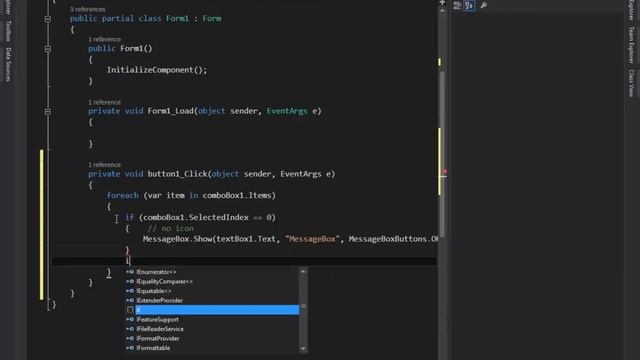Image resolution: width=640 pixels, height=360 pixels.
Task: Click the editor split-window plus icon
Action: 442,2
